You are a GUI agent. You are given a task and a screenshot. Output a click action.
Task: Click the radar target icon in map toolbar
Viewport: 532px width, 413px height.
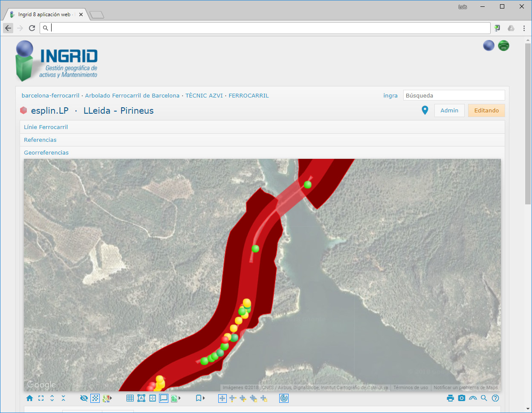click(284, 399)
